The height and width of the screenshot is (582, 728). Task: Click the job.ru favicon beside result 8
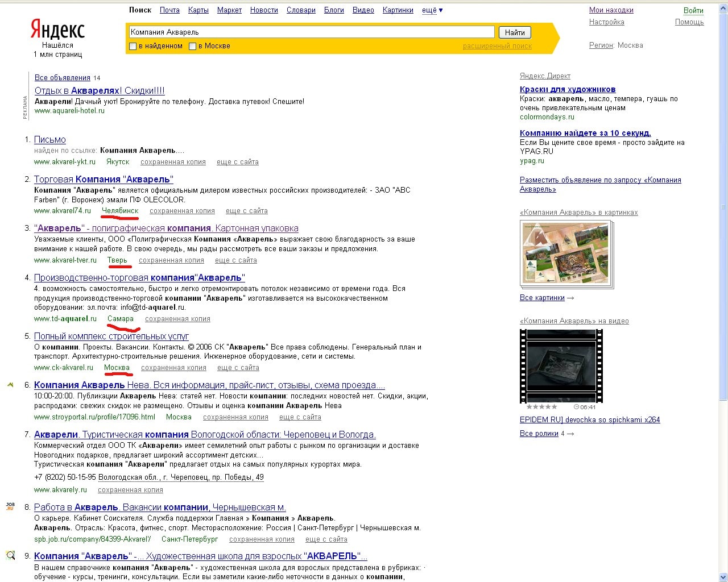click(x=10, y=506)
